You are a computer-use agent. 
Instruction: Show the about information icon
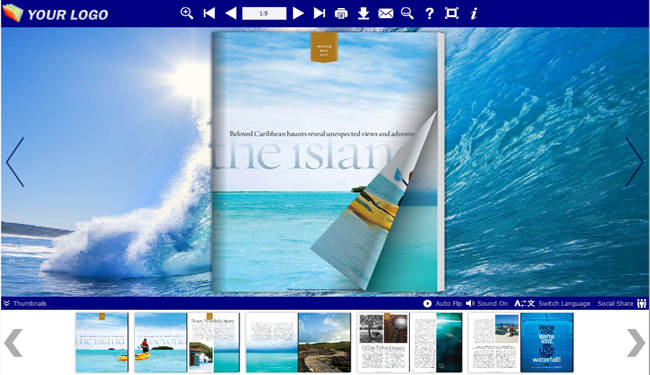coord(473,14)
